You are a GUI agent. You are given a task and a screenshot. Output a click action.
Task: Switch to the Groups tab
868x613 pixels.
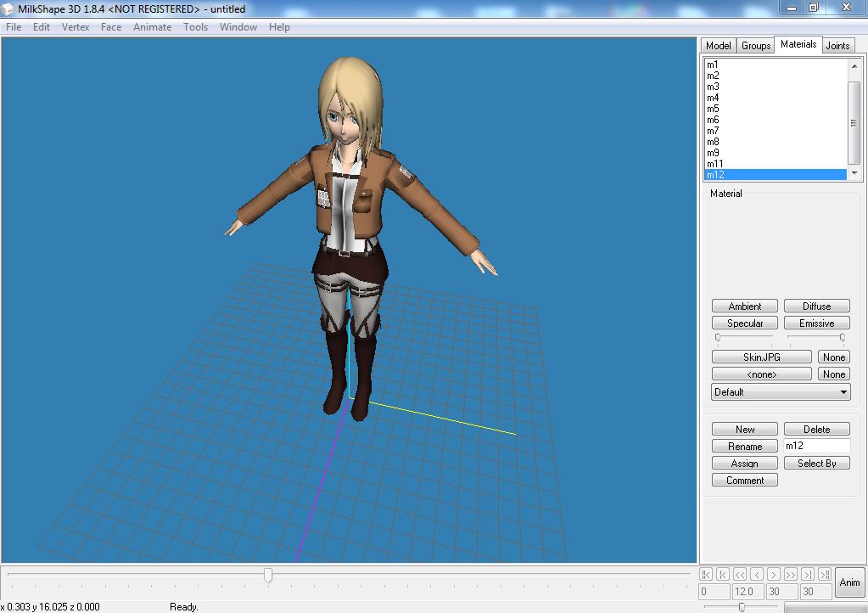(x=756, y=46)
